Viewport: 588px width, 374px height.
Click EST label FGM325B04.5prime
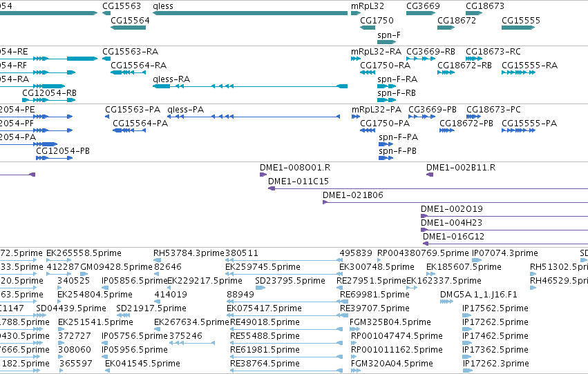390,322
